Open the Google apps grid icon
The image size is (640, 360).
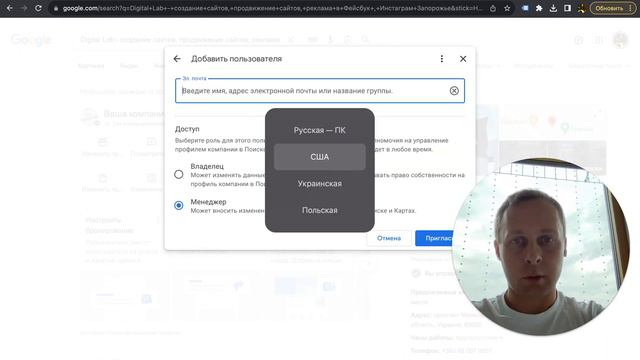(599, 40)
